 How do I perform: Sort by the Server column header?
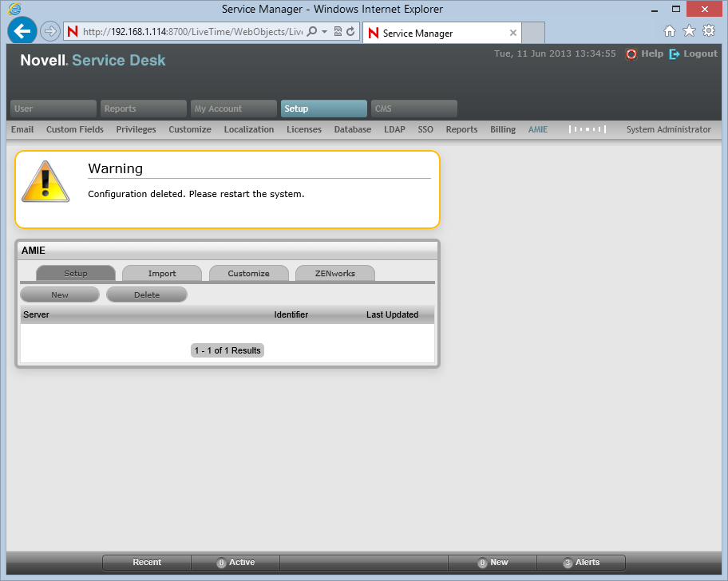point(36,314)
